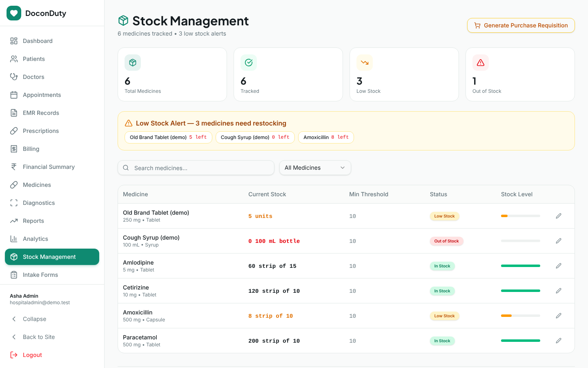Click the Reports trend-line icon

[14, 221]
